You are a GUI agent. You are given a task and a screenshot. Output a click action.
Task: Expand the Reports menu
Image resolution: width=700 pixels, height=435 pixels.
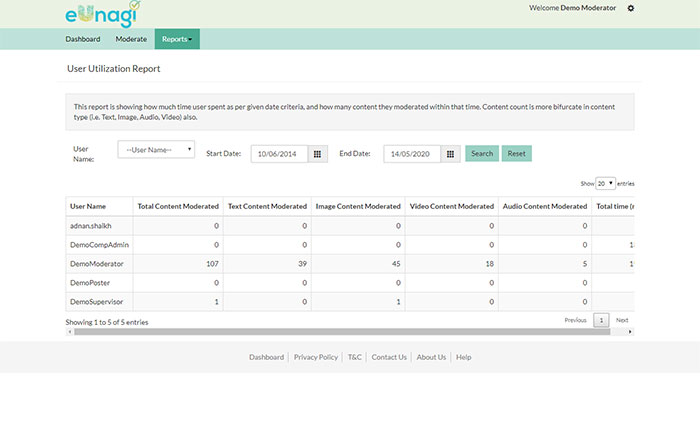177,39
